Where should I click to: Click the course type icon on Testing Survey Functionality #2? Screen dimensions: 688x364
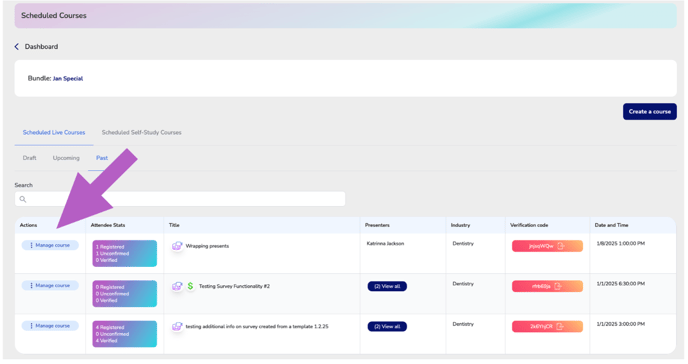click(x=177, y=286)
